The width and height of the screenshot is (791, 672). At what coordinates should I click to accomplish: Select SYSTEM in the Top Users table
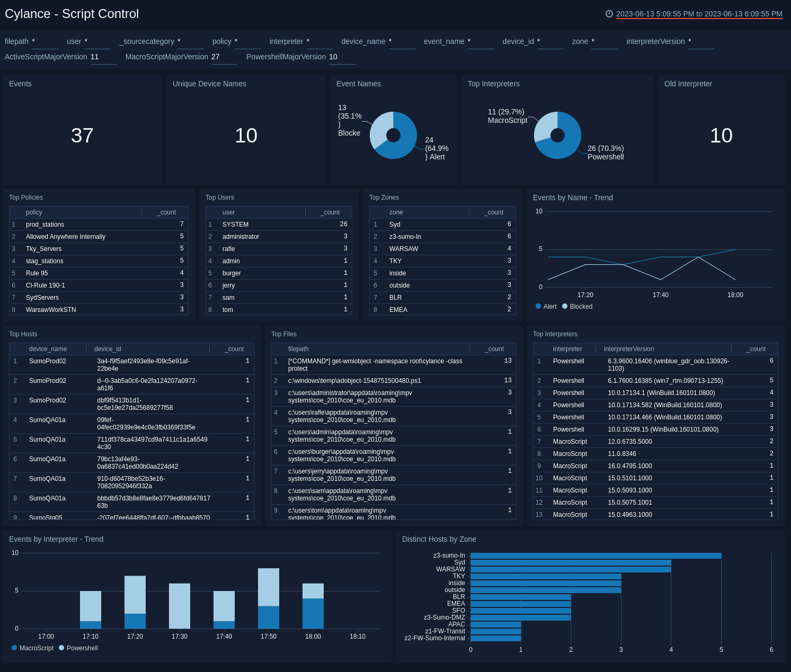click(235, 224)
